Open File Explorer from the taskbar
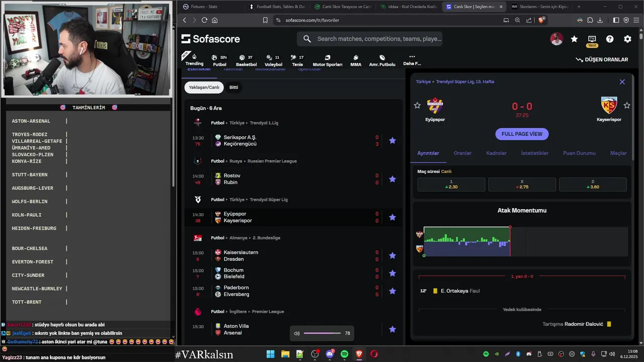This screenshot has height=362, width=644. [x=285, y=354]
